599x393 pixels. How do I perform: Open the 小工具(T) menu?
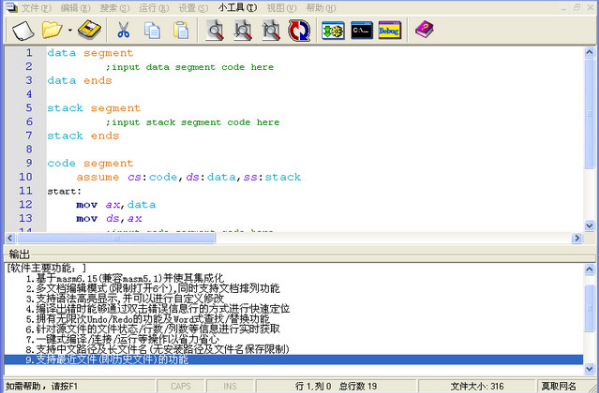pyautogui.click(x=238, y=8)
